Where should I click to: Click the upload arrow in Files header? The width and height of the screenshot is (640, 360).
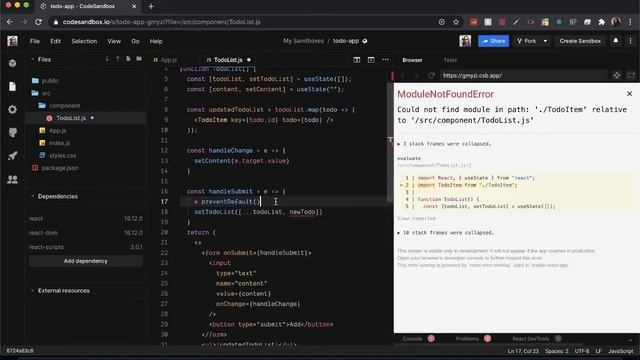click(x=118, y=59)
